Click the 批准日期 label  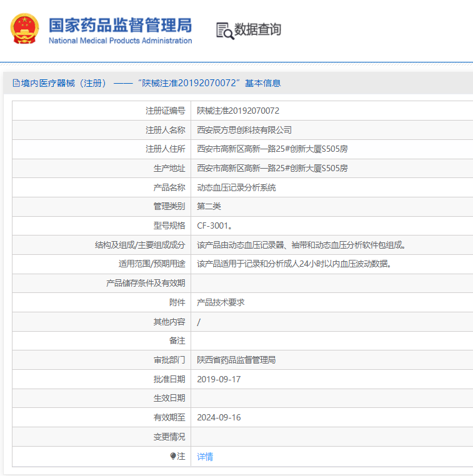click(x=169, y=379)
